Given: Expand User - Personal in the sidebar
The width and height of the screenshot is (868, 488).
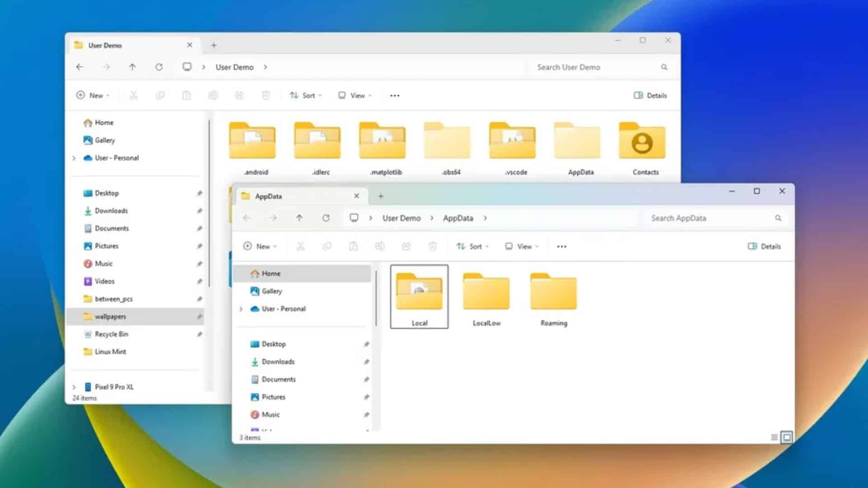Looking at the screenshot, I should click(241, 309).
